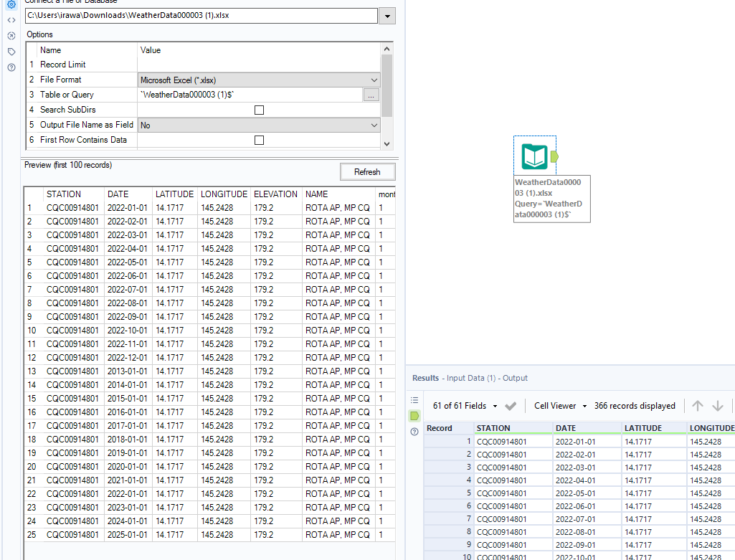The width and height of the screenshot is (735, 560).
Task: Open the Configuration gear tab
Action: [11, 4]
